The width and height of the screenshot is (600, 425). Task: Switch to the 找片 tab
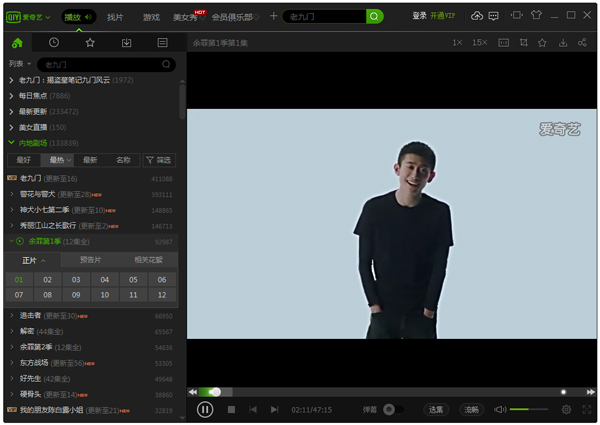(x=115, y=17)
